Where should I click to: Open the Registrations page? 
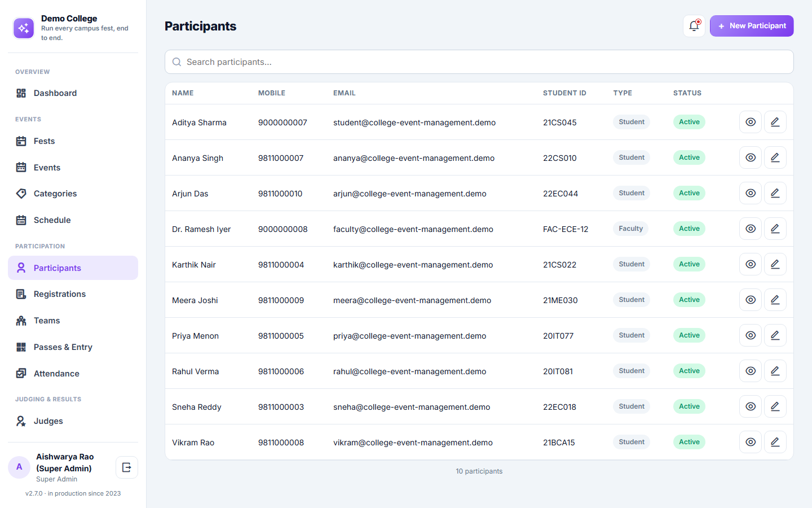pos(73,294)
